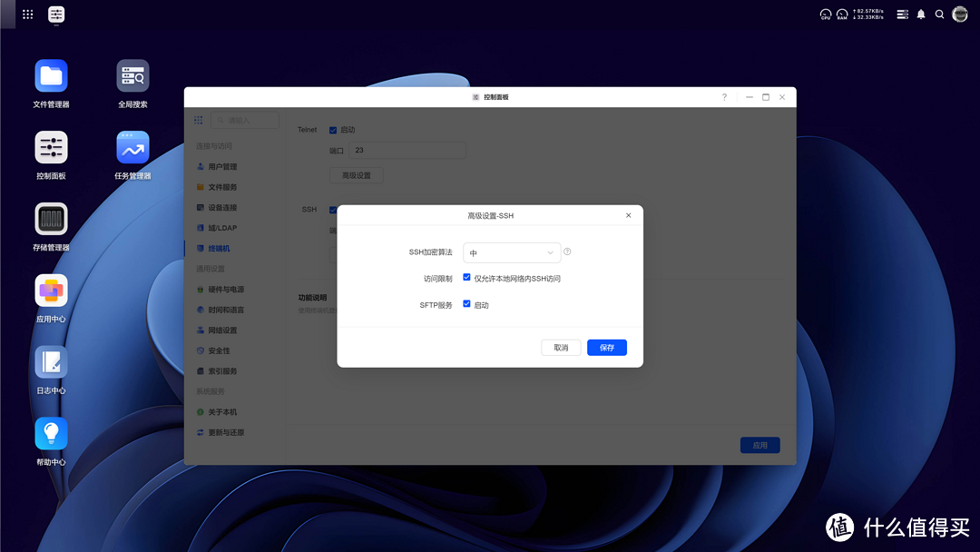Close the 高级设置-SSH dialog
The width and height of the screenshot is (980, 552).
tap(628, 216)
